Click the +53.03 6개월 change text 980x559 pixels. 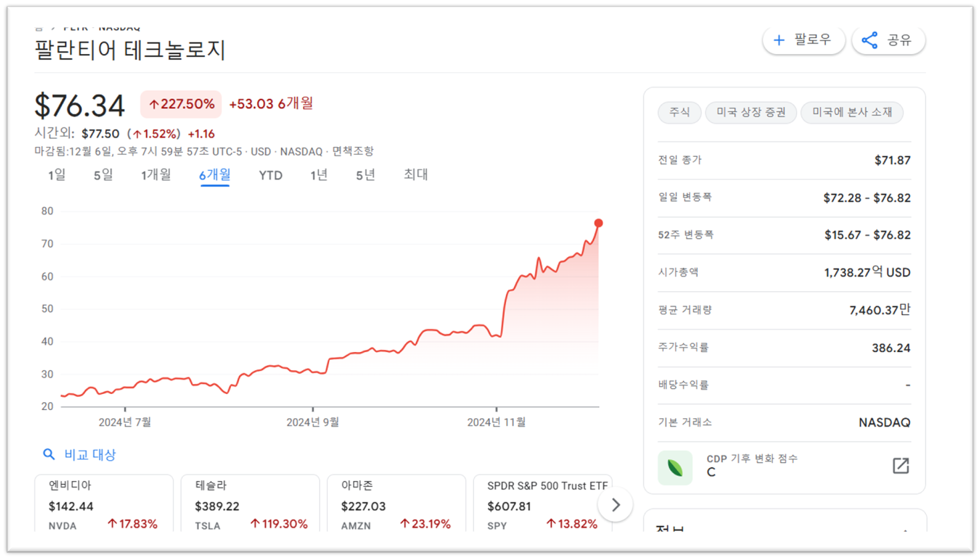(x=271, y=104)
